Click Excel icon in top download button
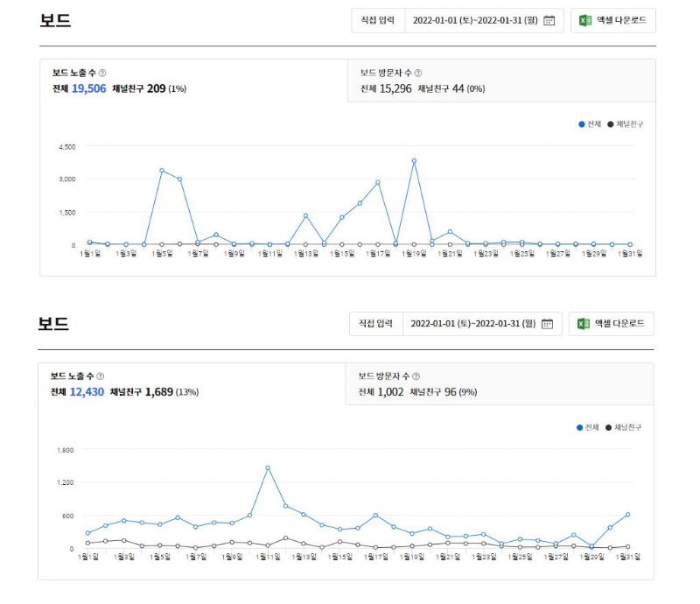Viewport: 700px width, 604px height. pos(585,20)
